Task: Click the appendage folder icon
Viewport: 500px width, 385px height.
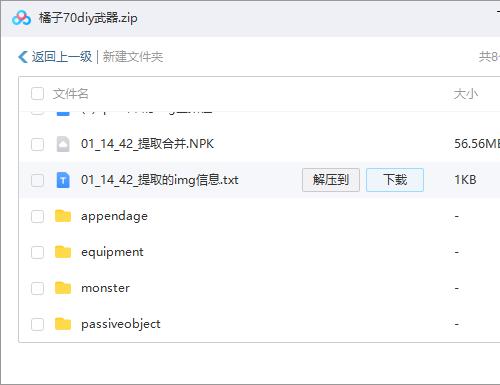Action: click(x=63, y=216)
